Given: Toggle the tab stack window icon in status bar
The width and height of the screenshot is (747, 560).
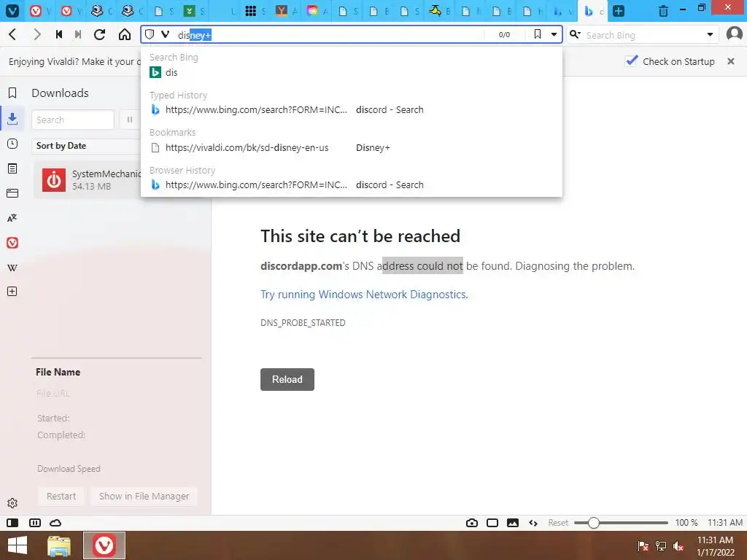Looking at the screenshot, I should (x=492, y=523).
